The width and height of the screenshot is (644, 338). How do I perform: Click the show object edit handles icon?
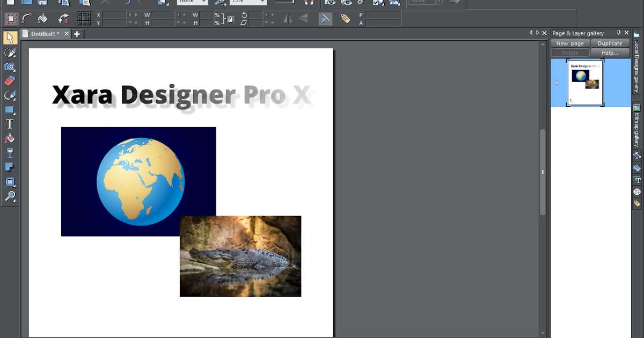27,19
